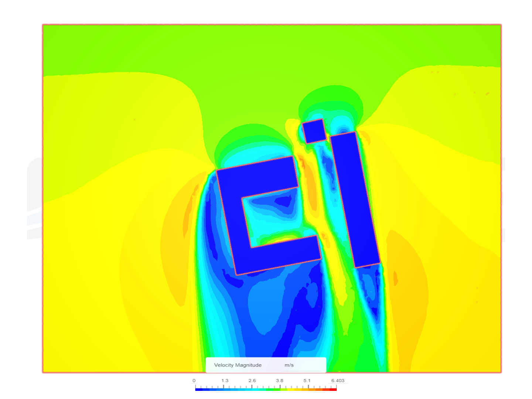
Task: Click the 5.1 legend tick label
Action: pyautogui.click(x=307, y=381)
